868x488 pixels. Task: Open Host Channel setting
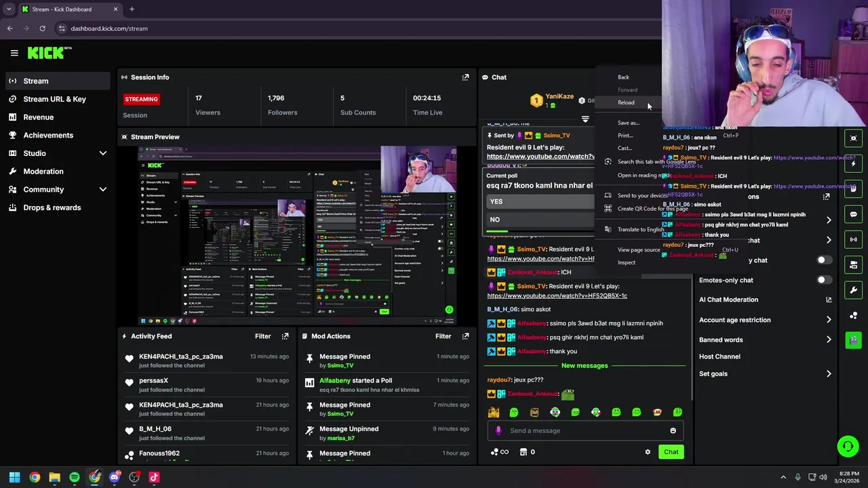point(719,357)
